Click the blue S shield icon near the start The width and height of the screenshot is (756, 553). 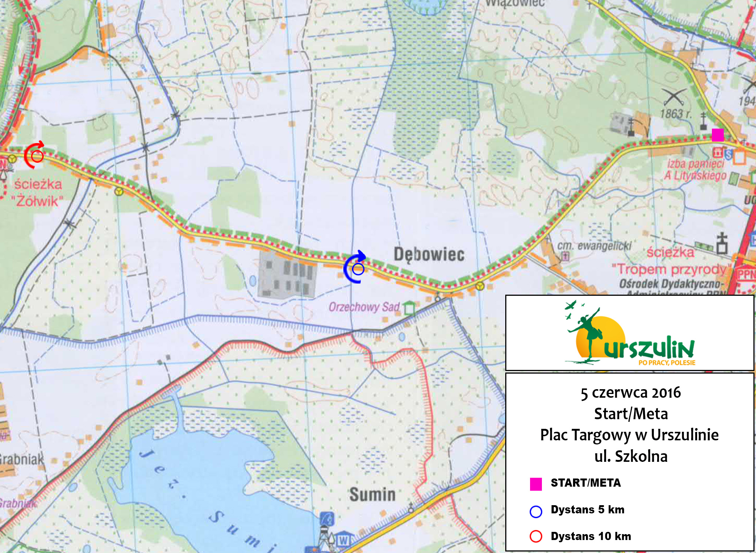coord(728,154)
